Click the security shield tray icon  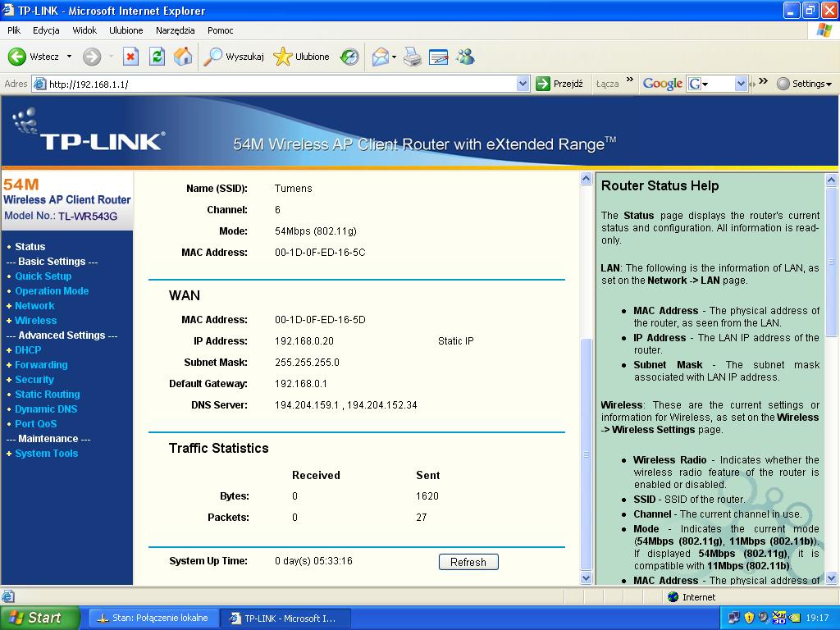749,618
